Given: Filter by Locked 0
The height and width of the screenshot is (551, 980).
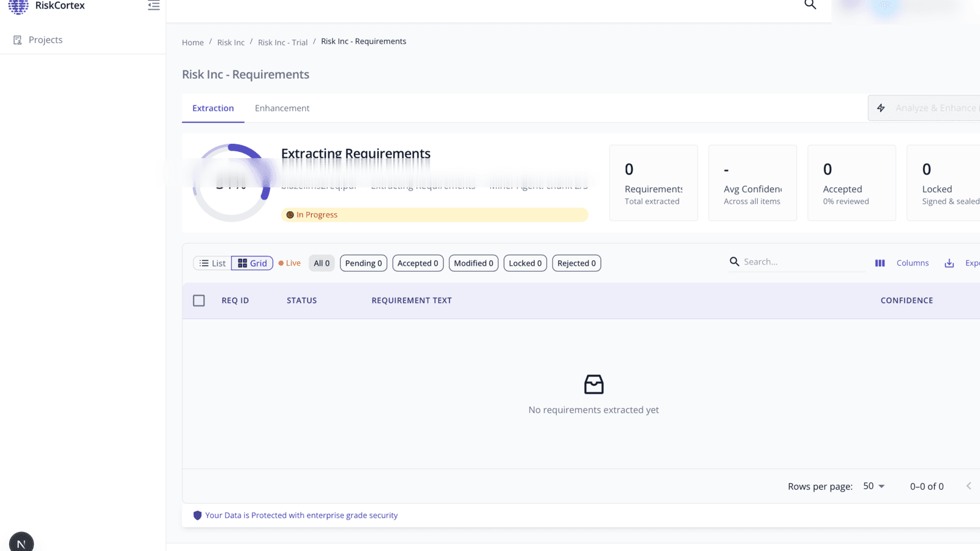Looking at the screenshot, I should tap(526, 263).
